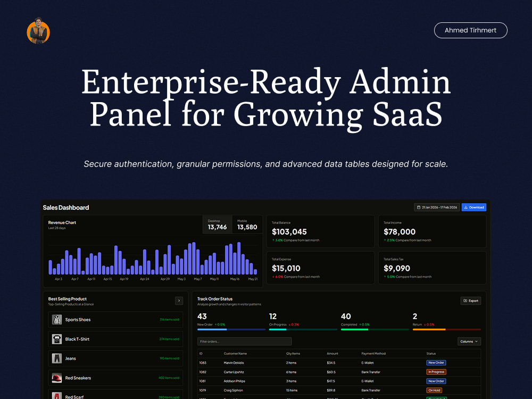
Task: Click the Apr 3 chart axis label
Action: 59,279
